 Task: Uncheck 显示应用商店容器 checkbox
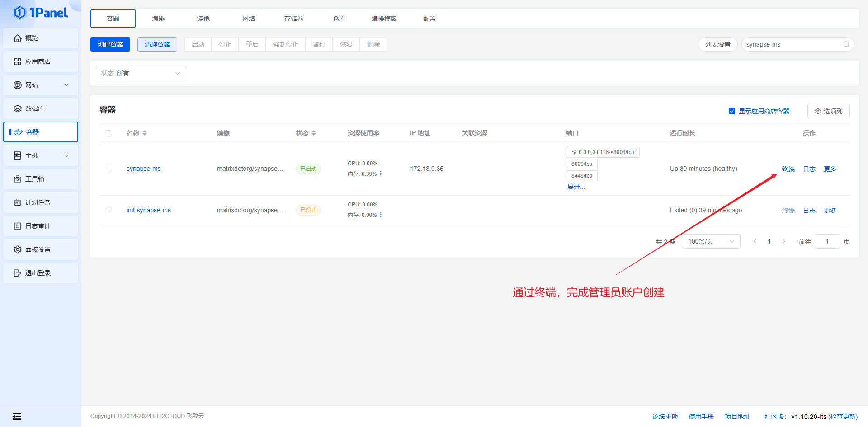(732, 111)
